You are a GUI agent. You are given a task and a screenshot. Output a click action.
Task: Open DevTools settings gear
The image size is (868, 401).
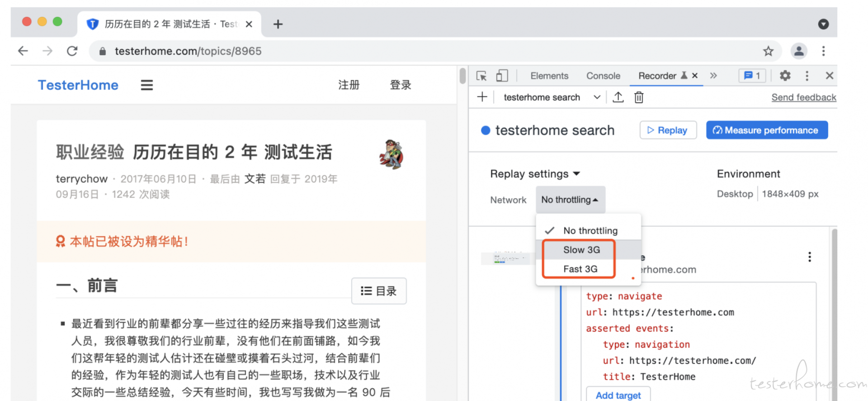point(785,76)
